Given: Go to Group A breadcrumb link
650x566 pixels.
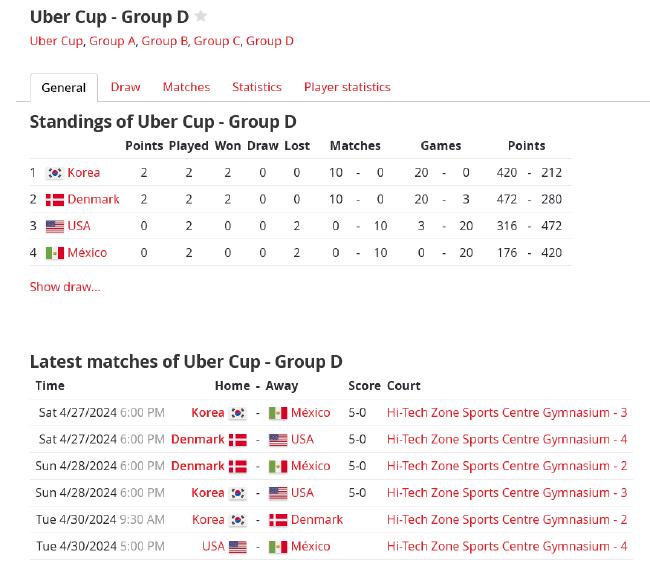Looking at the screenshot, I should pos(112,41).
